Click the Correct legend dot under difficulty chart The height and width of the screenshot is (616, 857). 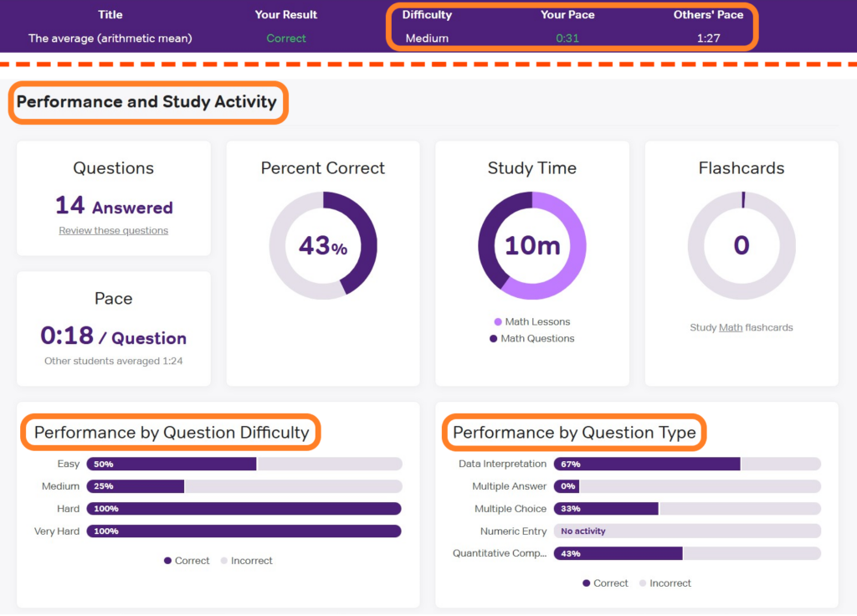pyautogui.click(x=168, y=561)
